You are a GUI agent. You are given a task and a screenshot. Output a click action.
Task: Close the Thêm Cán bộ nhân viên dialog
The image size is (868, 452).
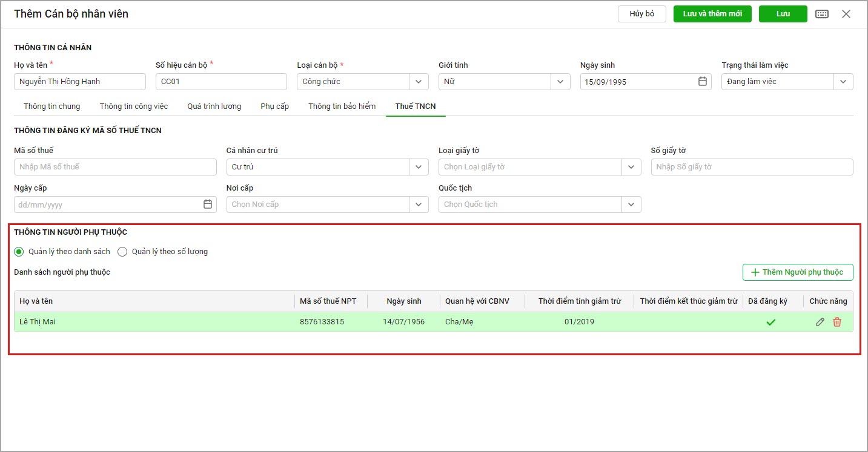(x=846, y=14)
